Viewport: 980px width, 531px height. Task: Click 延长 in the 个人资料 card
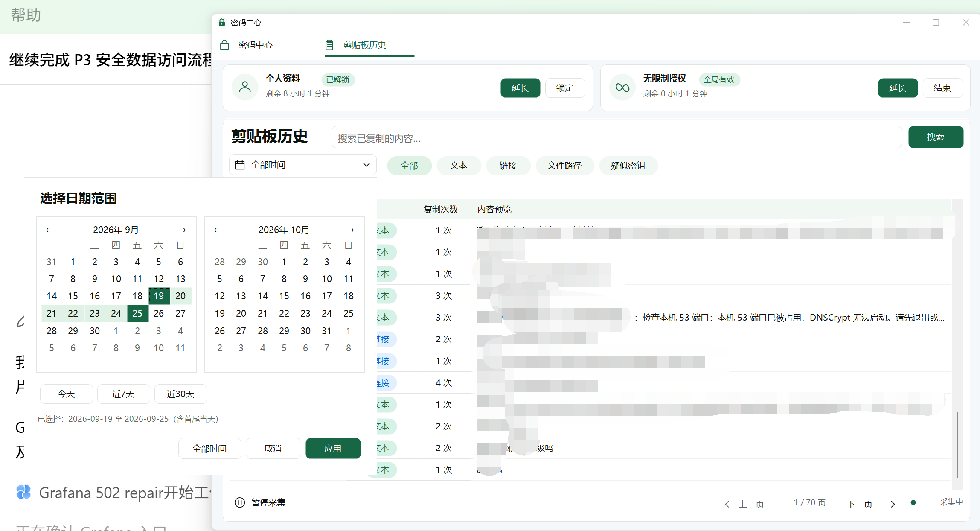coord(520,88)
